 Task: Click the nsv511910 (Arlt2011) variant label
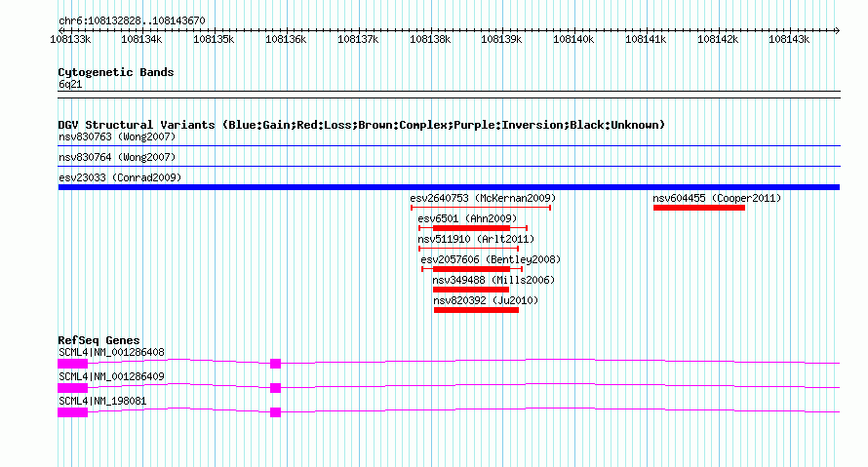476,239
